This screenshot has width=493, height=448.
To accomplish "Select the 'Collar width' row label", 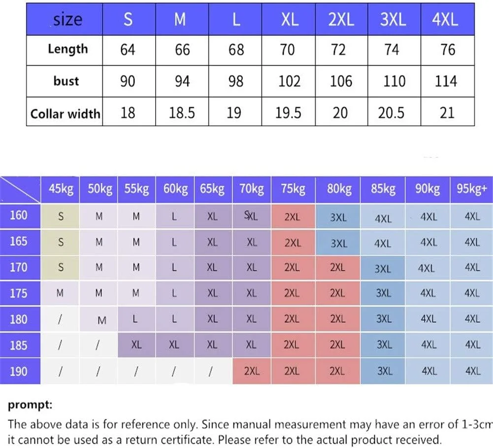I will [x=65, y=113].
